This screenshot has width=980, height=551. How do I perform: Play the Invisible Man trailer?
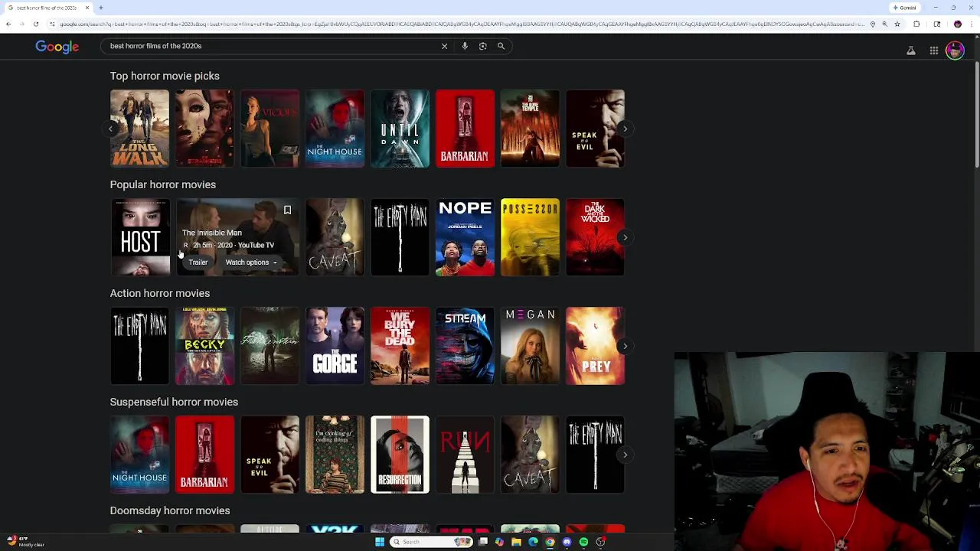(198, 262)
